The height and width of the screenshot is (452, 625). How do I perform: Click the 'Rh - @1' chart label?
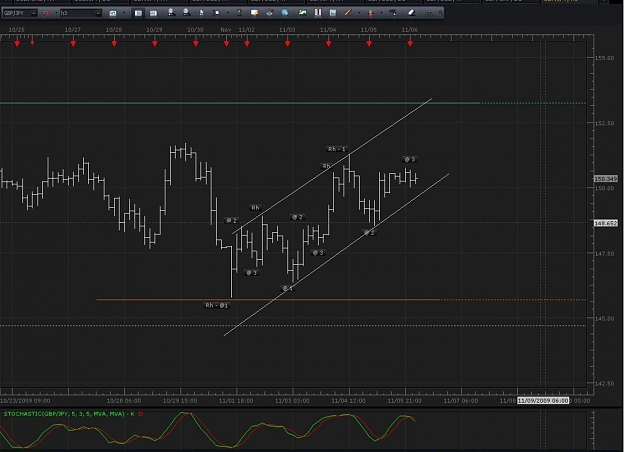pyautogui.click(x=216, y=306)
